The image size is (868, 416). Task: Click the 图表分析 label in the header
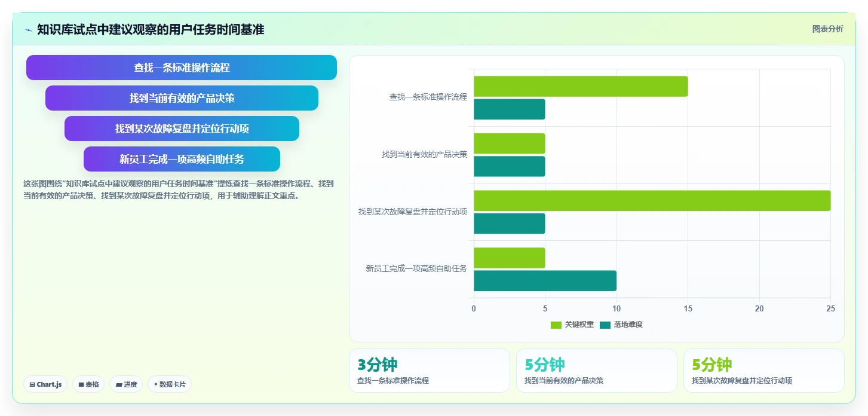tap(827, 29)
